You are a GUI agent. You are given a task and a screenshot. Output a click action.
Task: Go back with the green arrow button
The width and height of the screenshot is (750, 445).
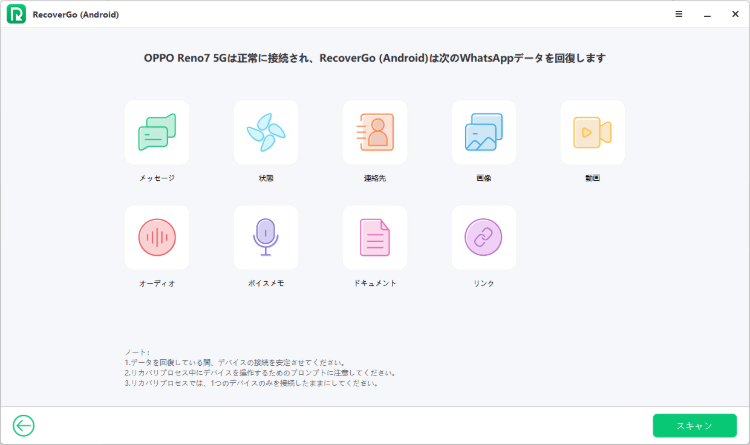23,425
